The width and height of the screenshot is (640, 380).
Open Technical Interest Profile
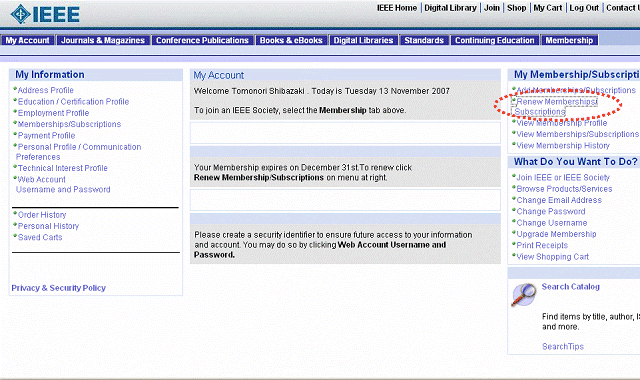[63, 168]
